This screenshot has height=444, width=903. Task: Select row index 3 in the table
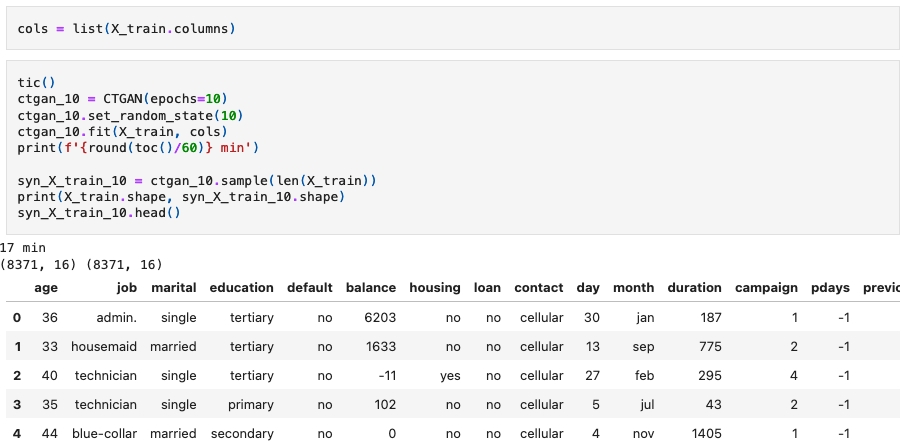(16, 405)
